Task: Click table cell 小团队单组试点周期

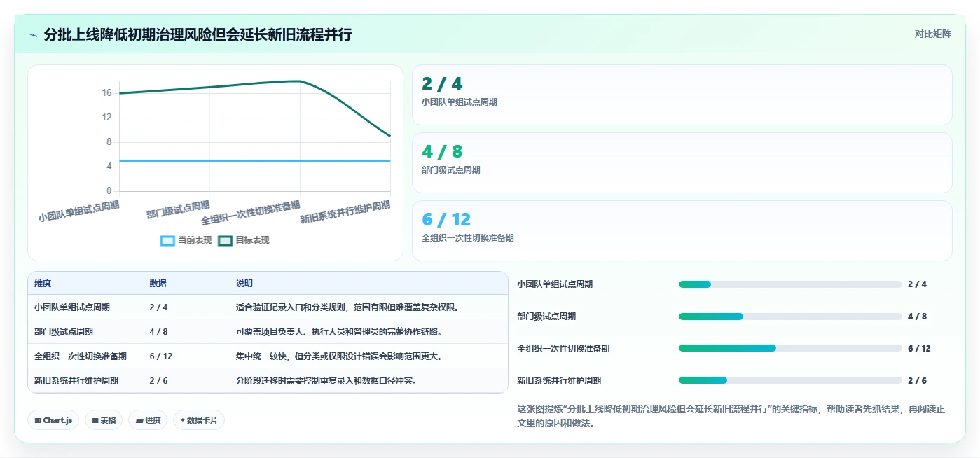Action: point(72,307)
